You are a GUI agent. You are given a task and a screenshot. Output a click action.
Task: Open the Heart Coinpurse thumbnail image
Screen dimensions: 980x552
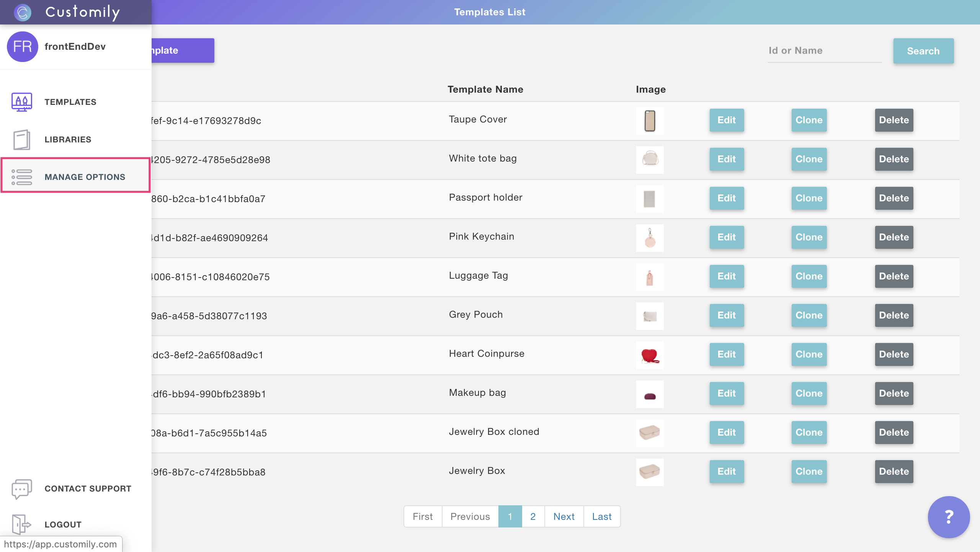[x=650, y=355]
